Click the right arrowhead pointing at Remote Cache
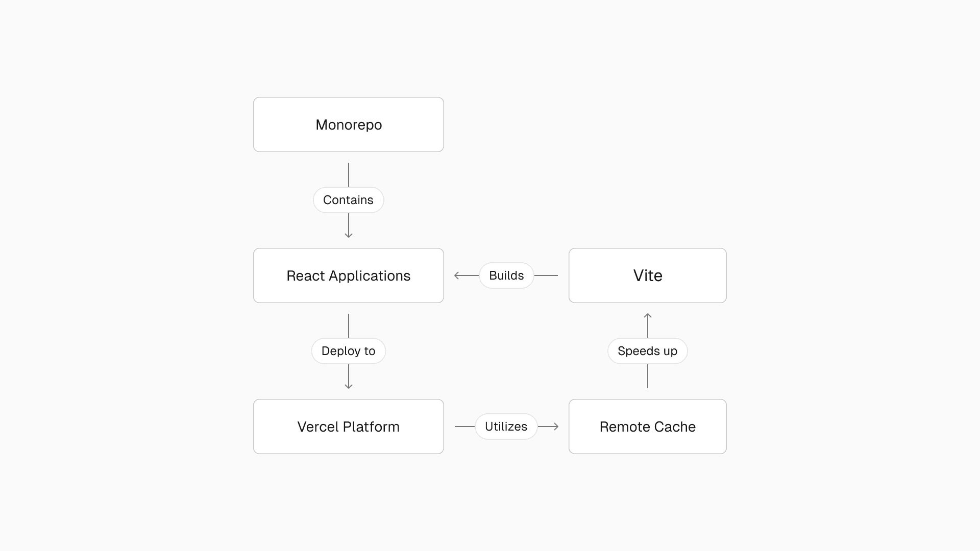 tap(555, 427)
